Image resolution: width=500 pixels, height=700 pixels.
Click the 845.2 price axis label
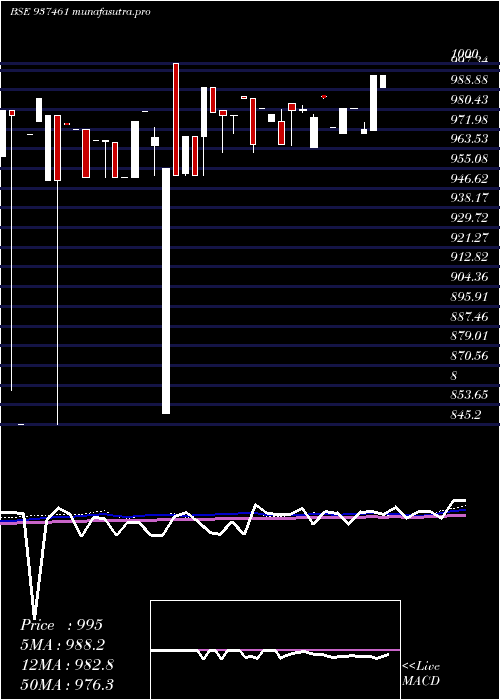(x=466, y=415)
